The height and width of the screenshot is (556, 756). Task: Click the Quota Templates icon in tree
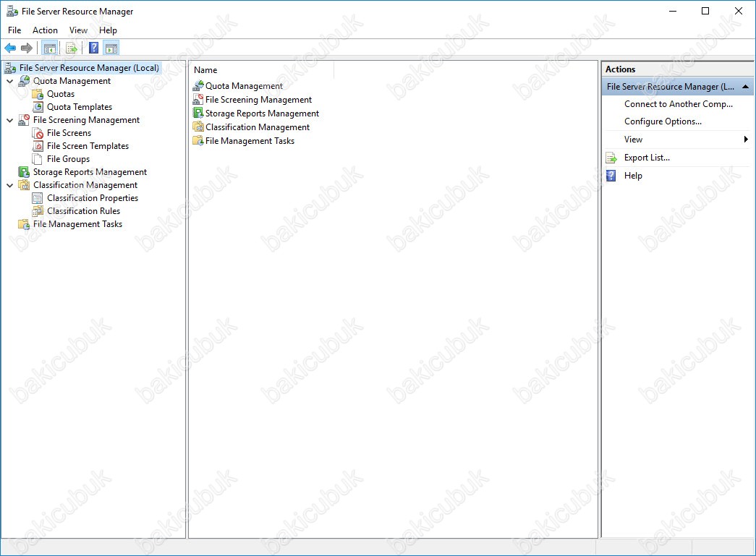pyautogui.click(x=38, y=107)
